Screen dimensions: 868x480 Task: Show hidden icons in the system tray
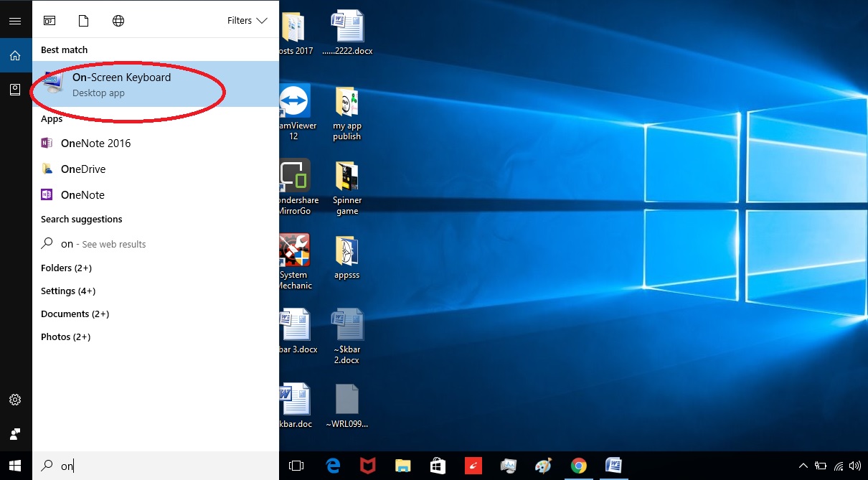(803, 466)
